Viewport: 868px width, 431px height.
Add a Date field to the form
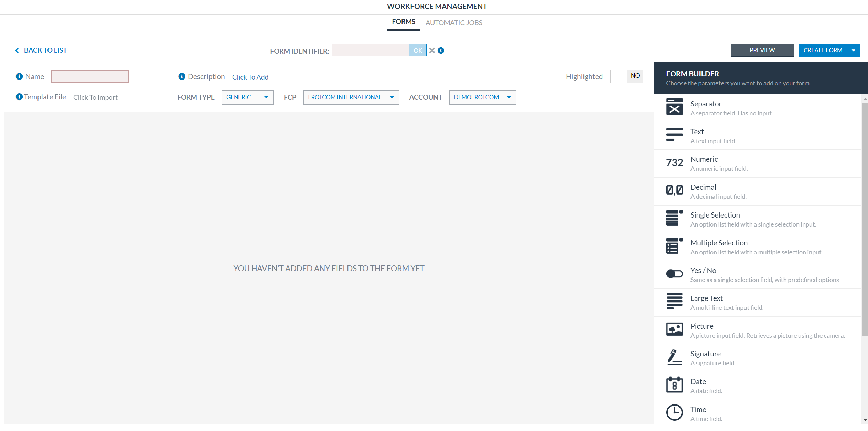coord(698,386)
